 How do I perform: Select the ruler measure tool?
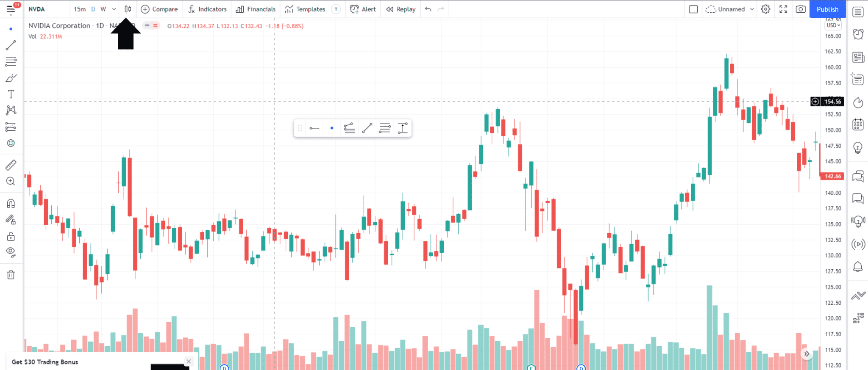(x=11, y=165)
